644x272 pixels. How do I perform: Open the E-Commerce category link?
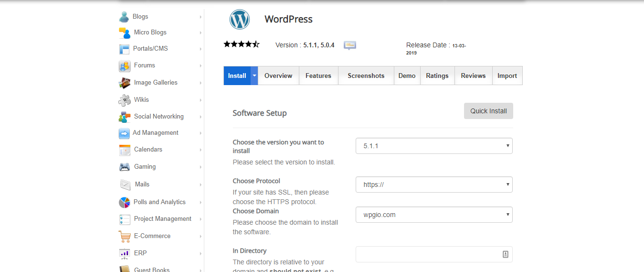point(152,236)
